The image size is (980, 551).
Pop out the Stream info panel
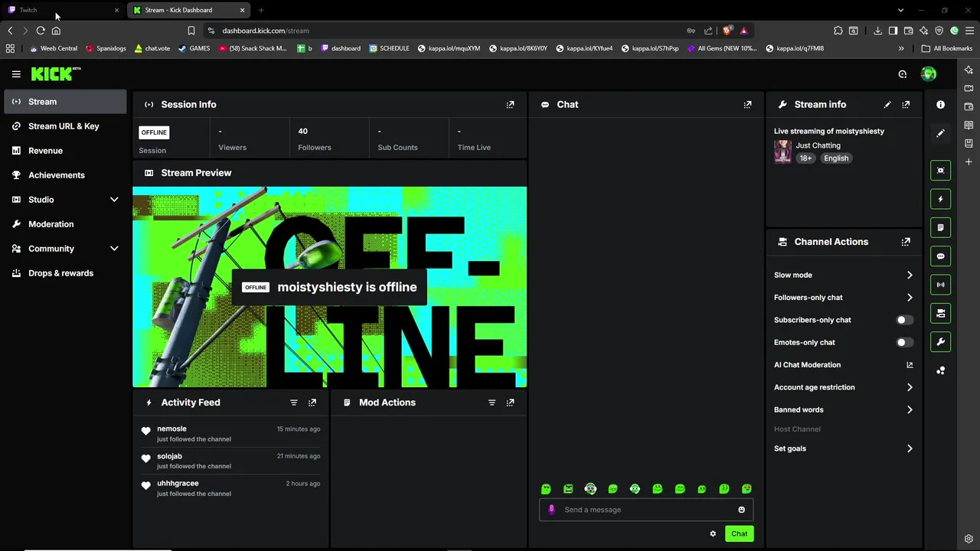coord(906,105)
